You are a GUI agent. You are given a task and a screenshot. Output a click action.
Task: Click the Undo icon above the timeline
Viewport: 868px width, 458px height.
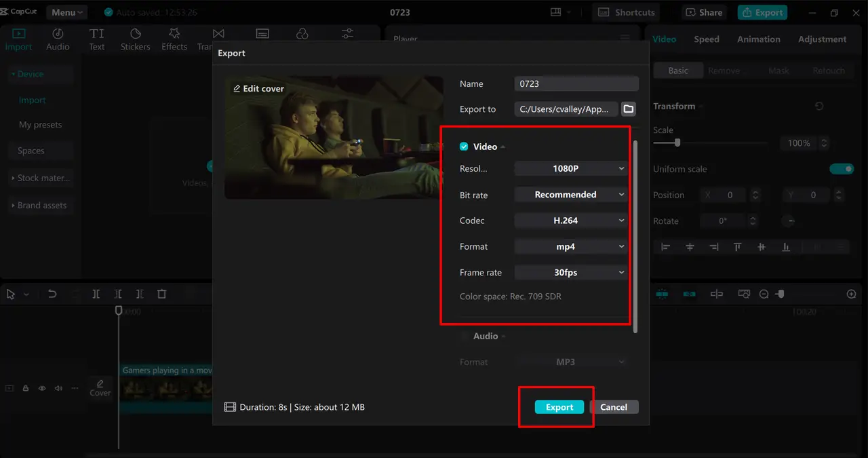point(52,293)
